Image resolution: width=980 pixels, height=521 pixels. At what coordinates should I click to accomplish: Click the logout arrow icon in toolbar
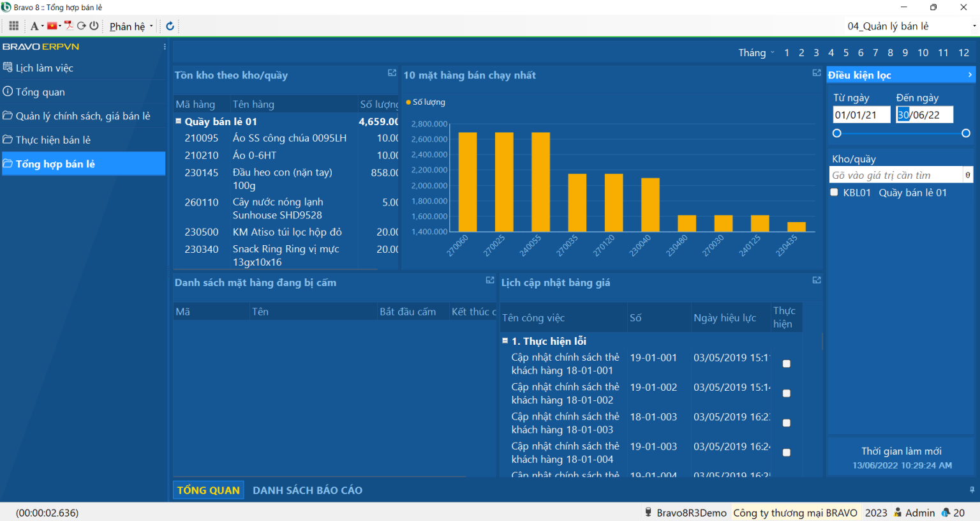pyautogui.click(x=82, y=26)
